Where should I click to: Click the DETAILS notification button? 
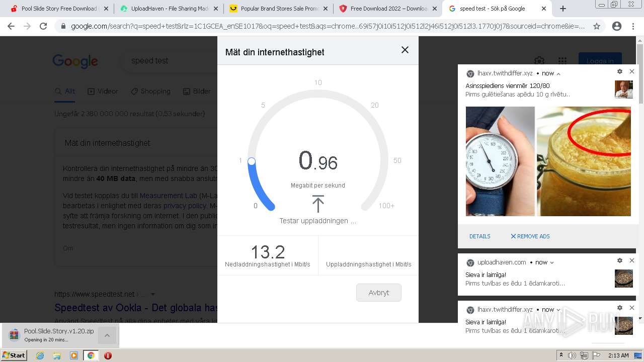click(x=480, y=236)
